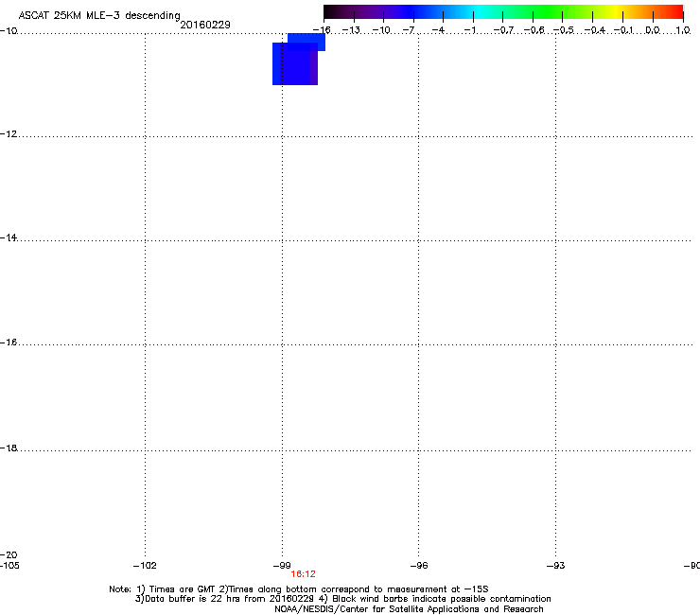700x615 pixels.
Task: Click the color scale label 0.0
Action: (x=653, y=30)
